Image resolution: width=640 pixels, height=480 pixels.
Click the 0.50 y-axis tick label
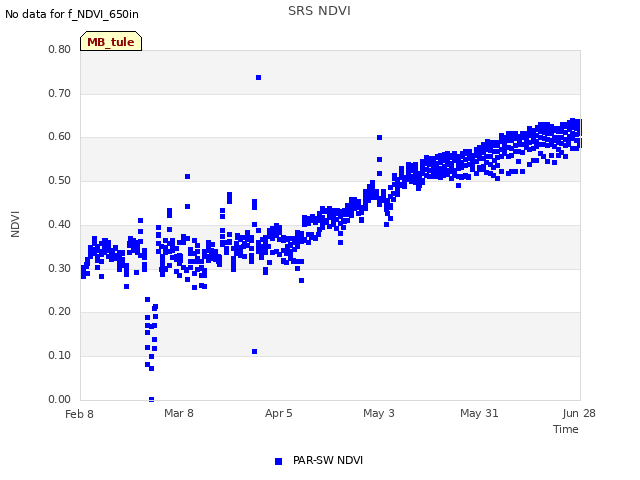[60, 180]
